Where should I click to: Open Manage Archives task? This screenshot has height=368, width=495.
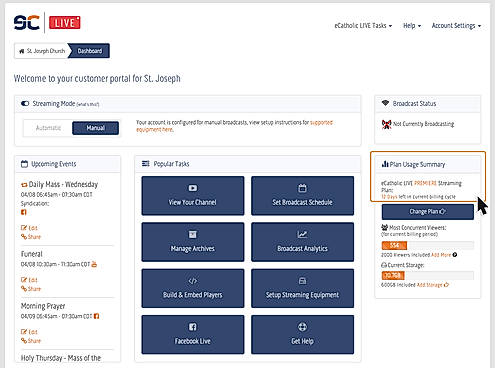click(x=193, y=242)
